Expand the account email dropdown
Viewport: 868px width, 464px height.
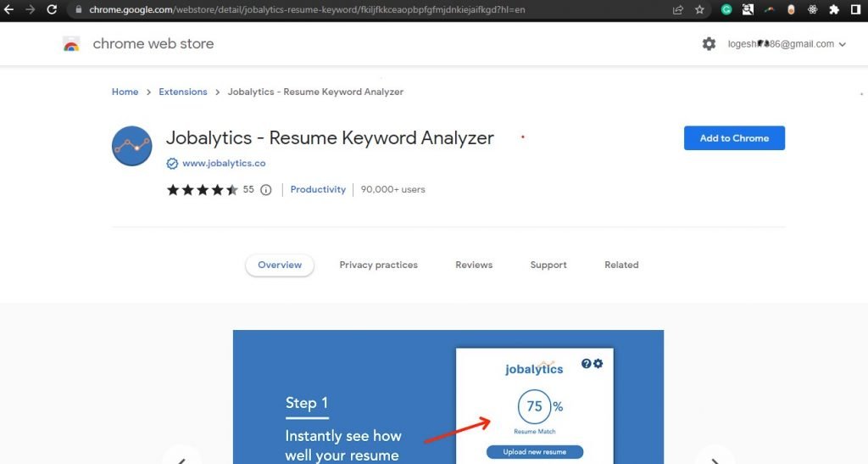pyautogui.click(x=787, y=44)
